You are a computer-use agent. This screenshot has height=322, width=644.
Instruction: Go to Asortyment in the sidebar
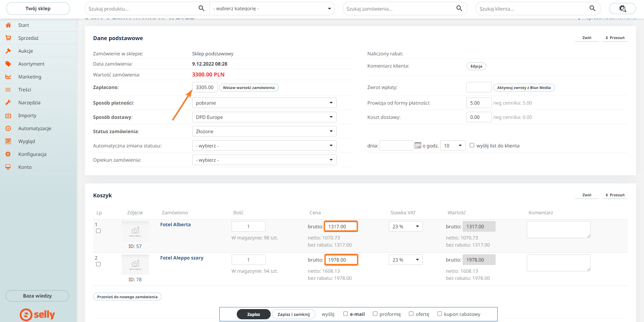tap(31, 64)
